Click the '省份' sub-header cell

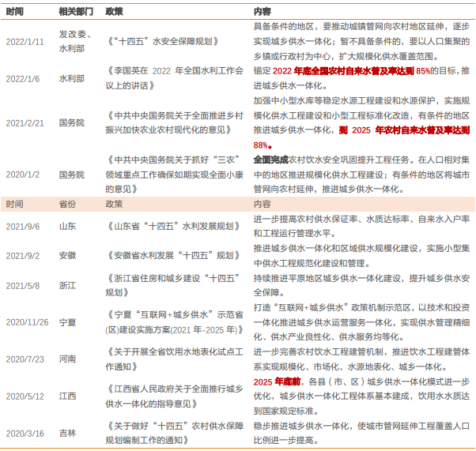[67, 204]
